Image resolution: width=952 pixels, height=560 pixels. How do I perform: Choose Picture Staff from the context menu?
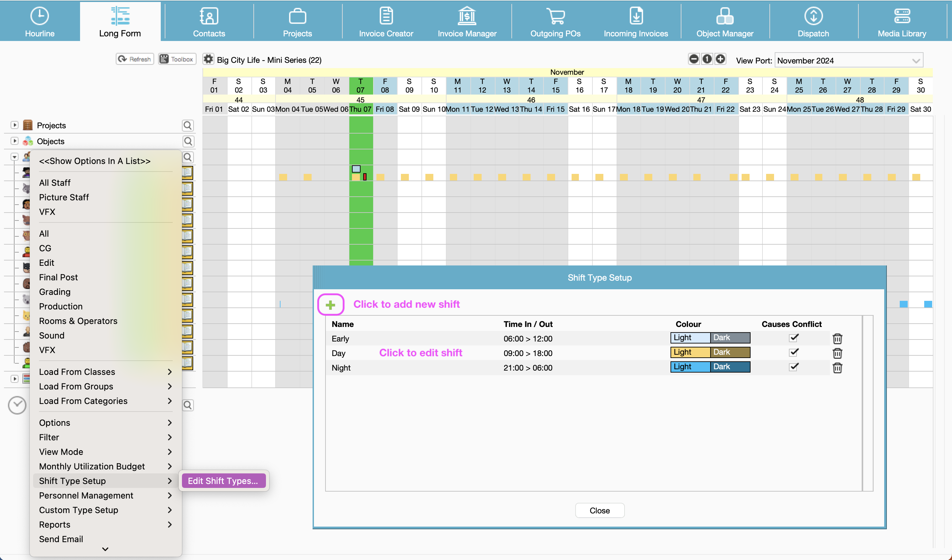(x=64, y=197)
